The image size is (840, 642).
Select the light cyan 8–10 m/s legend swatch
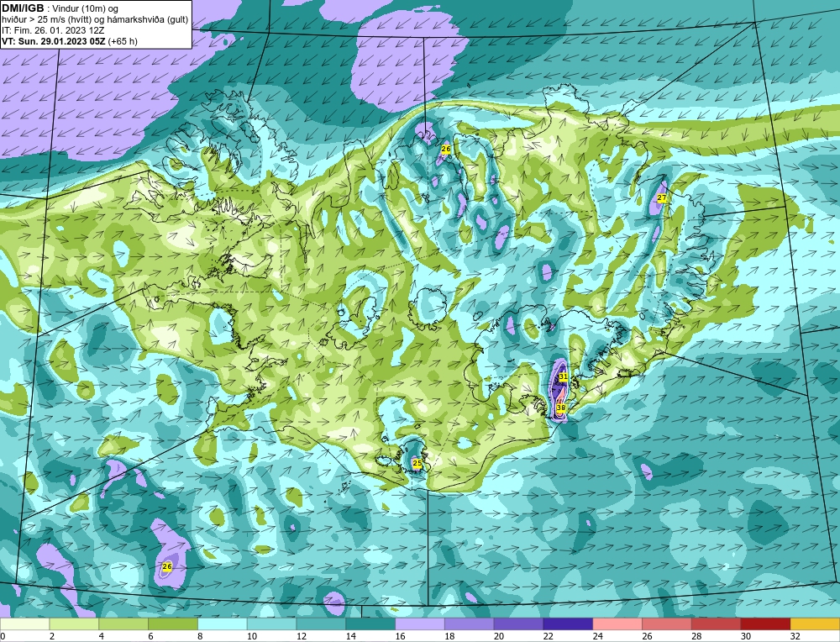pos(223,624)
